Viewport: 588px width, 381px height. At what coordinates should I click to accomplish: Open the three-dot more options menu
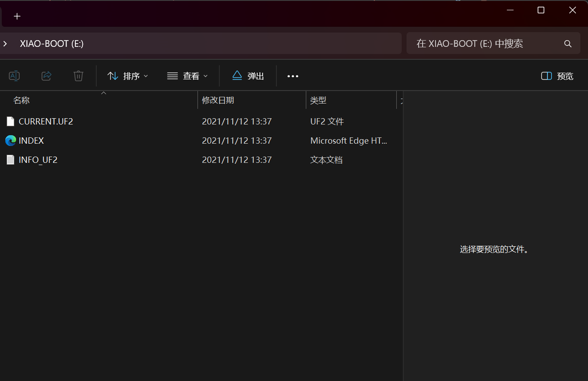pos(293,76)
